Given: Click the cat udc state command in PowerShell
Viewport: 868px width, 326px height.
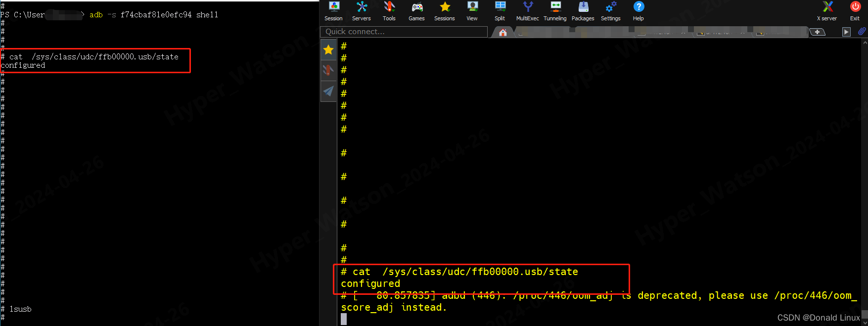Looking at the screenshot, I should [94, 57].
